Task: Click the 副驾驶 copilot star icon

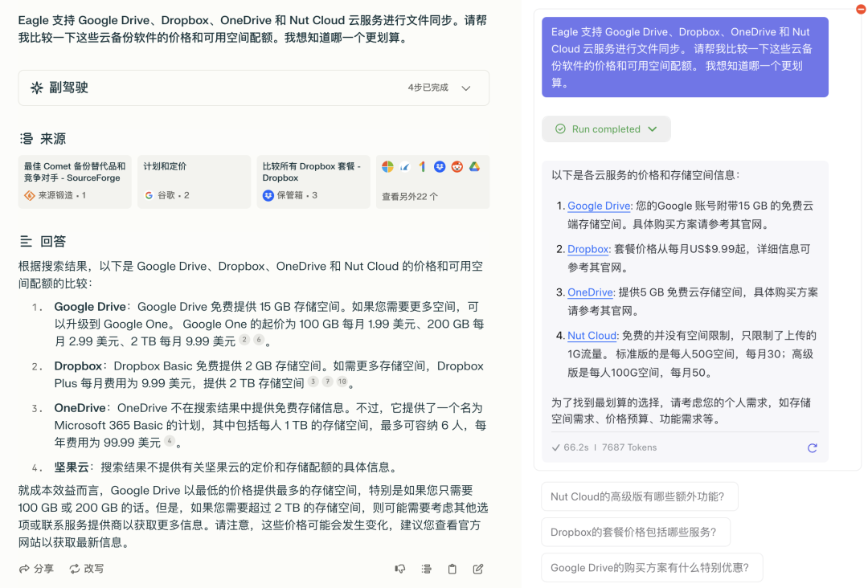Action: (36, 88)
